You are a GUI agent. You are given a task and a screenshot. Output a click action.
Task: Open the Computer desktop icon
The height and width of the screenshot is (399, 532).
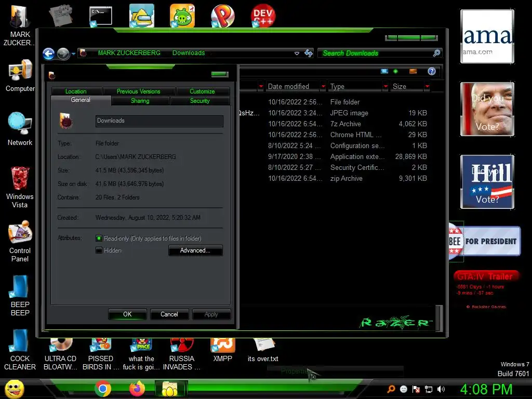(20, 76)
